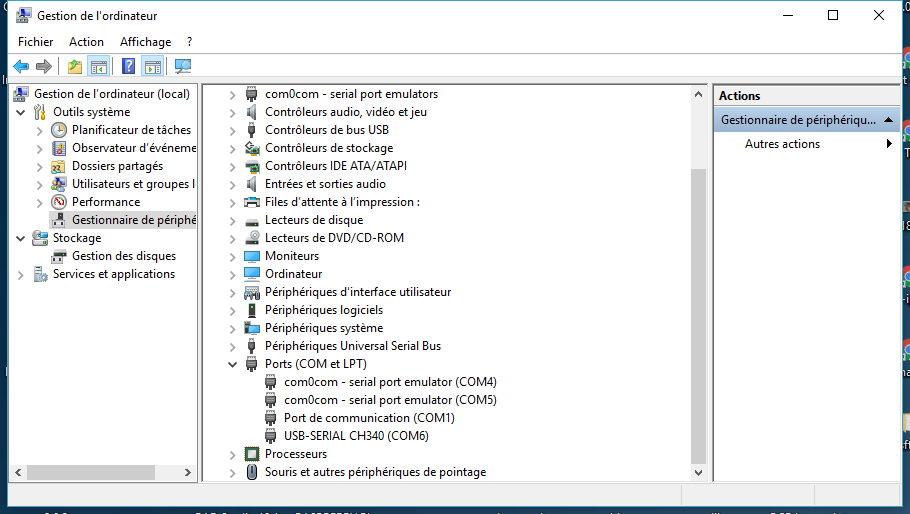The height and width of the screenshot is (514, 910).
Task: Click the Performance icon
Action: 59,202
